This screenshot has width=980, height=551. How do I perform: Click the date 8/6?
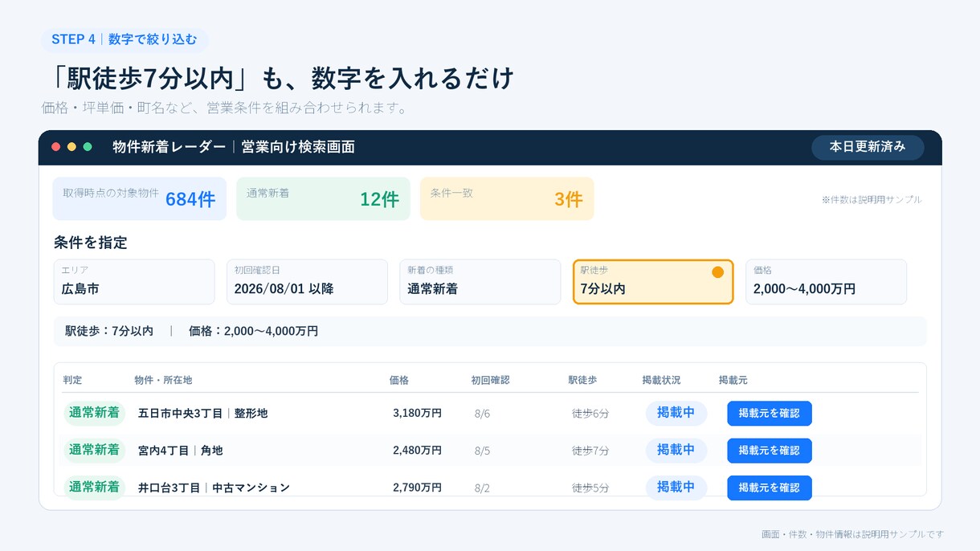482,414
